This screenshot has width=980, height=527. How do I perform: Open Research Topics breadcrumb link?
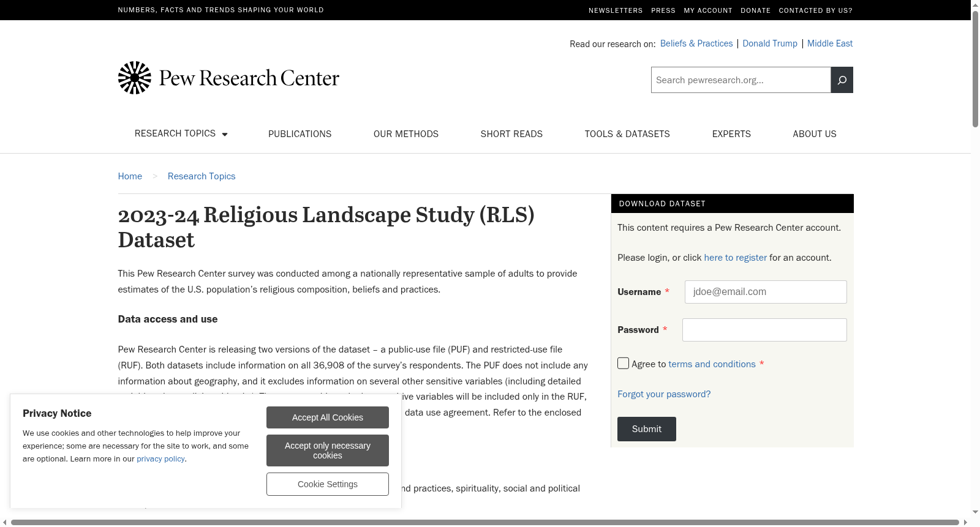click(202, 176)
